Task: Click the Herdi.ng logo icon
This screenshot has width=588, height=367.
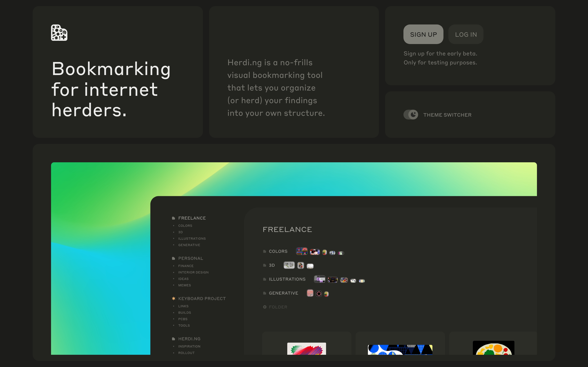Action: point(59,33)
